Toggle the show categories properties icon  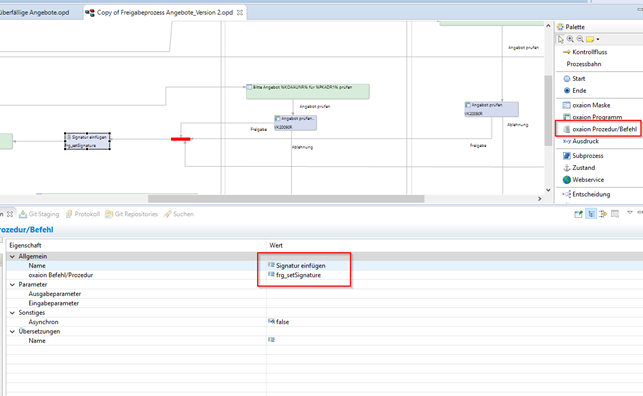coord(591,214)
